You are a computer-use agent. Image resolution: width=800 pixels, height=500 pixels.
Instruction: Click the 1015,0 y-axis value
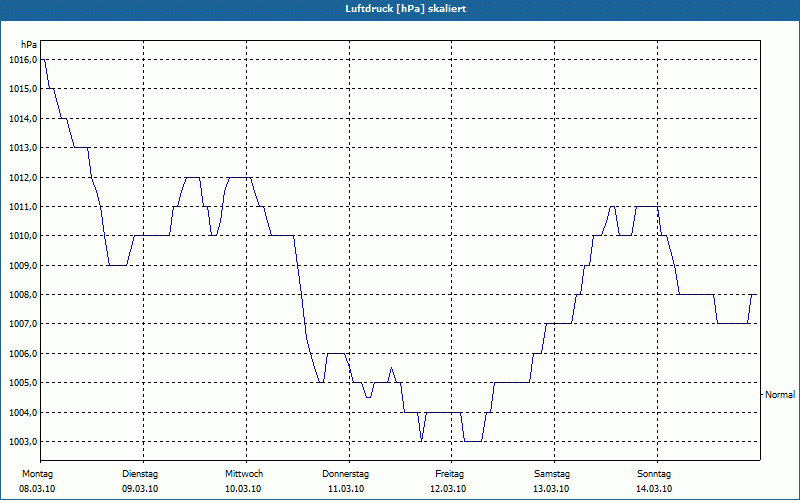click(x=23, y=89)
